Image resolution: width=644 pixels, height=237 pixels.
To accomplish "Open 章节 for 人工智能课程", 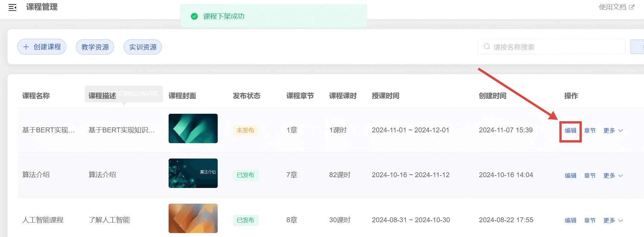I will coord(590,220).
